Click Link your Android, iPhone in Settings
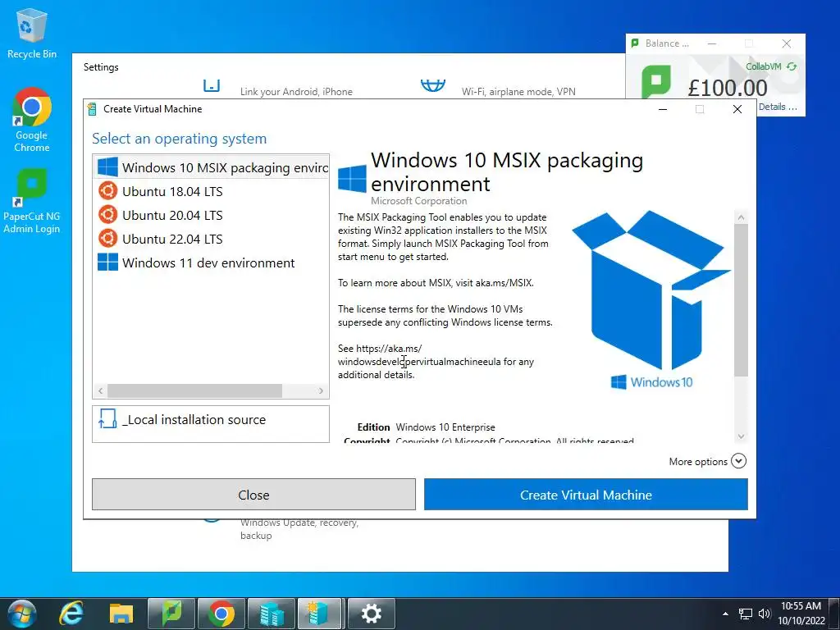This screenshot has width=840, height=630. [x=296, y=92]
